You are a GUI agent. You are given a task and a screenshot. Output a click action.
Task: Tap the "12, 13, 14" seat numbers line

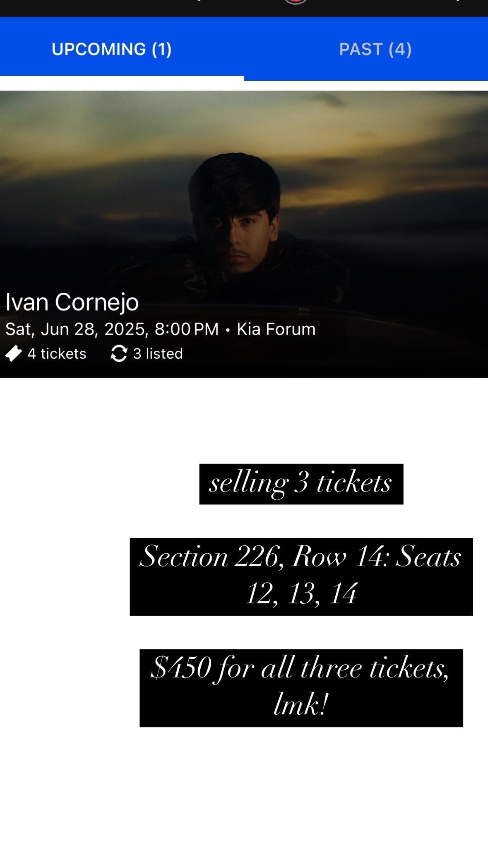301,593
